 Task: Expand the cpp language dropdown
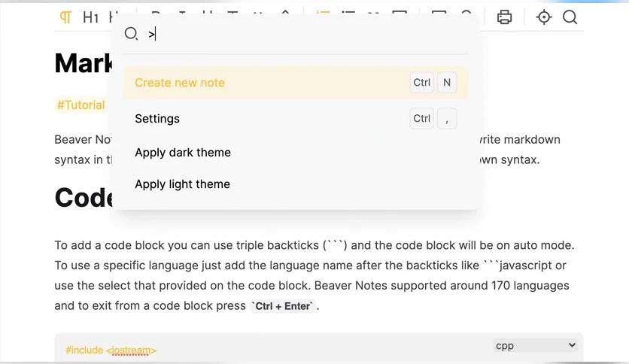(535, 345)
